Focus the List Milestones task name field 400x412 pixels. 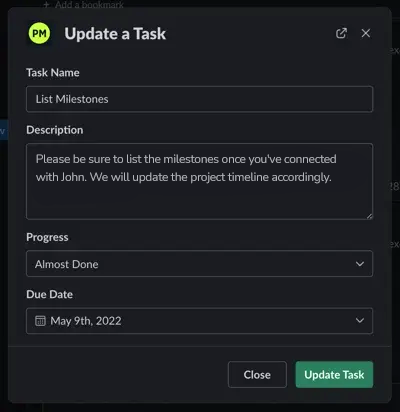199,99
